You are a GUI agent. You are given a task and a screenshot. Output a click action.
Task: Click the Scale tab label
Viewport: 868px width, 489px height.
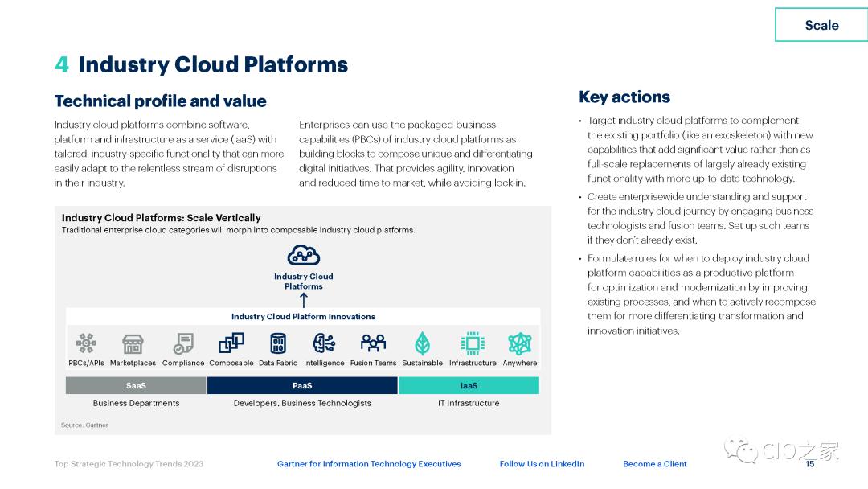[821, 25]
